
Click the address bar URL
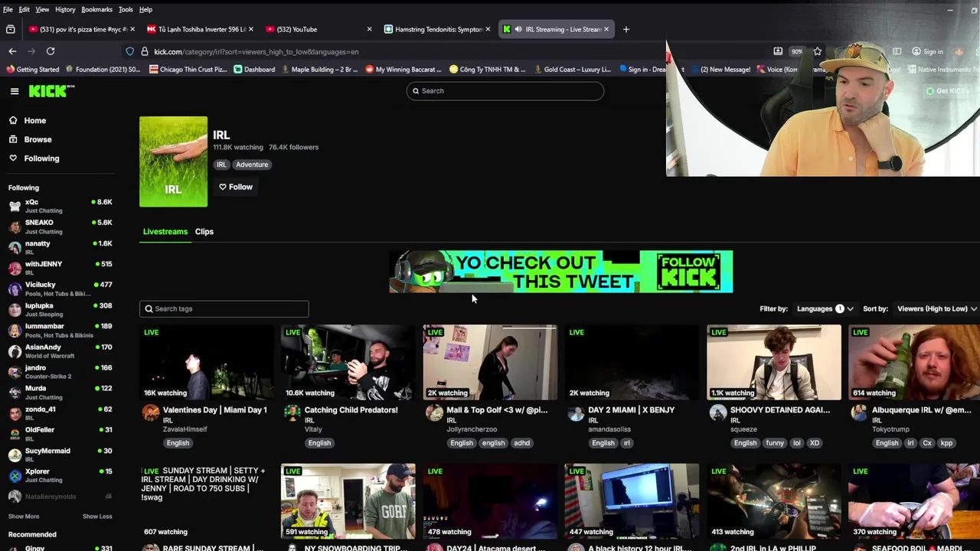(x=256, y=51)
